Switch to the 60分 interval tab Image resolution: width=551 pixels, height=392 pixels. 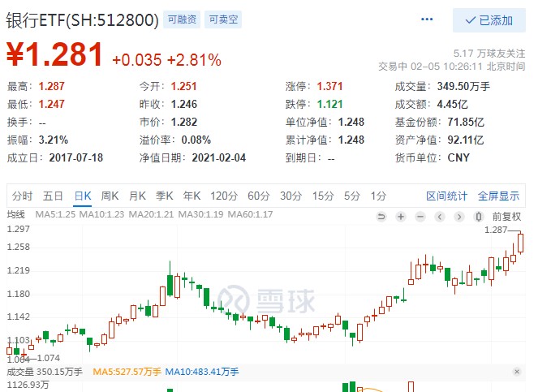click(x=258, y=196)
